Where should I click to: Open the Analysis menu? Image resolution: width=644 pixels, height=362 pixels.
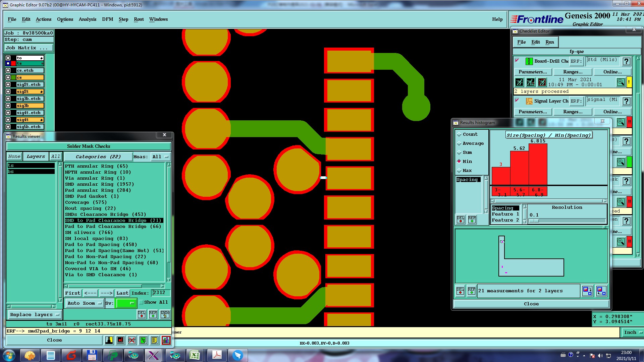coord(87,19)
